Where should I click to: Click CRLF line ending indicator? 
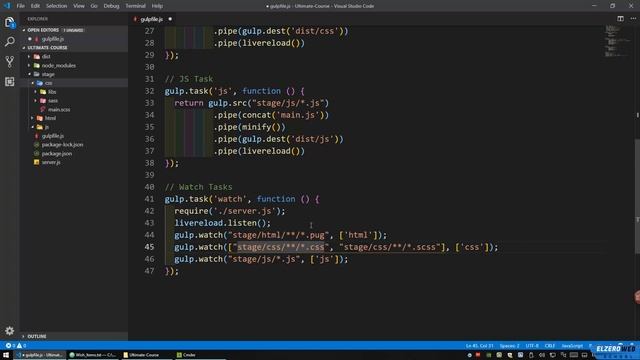[x=550, y=346]
